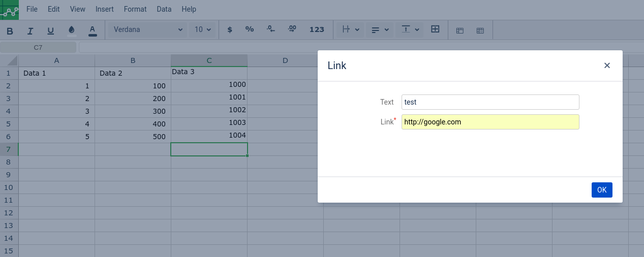Open the Insert menu
The image size is (644, 257).
(105, 9)
